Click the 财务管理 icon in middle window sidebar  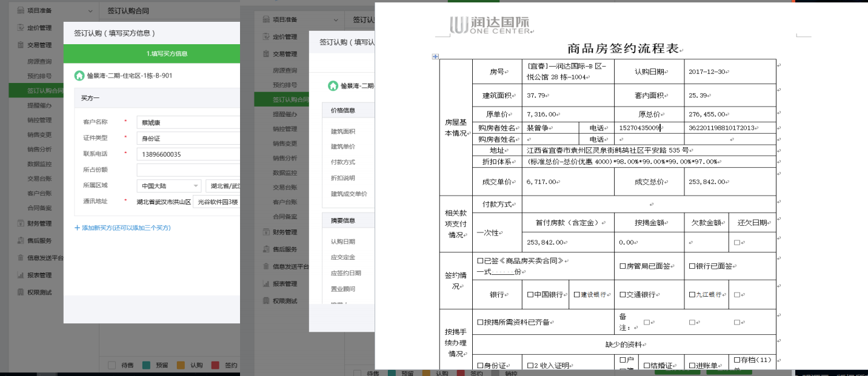click(x=265, y=232)
